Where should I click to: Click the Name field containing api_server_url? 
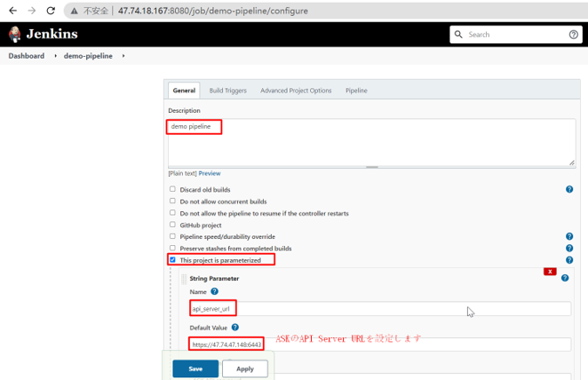point(380,308)
